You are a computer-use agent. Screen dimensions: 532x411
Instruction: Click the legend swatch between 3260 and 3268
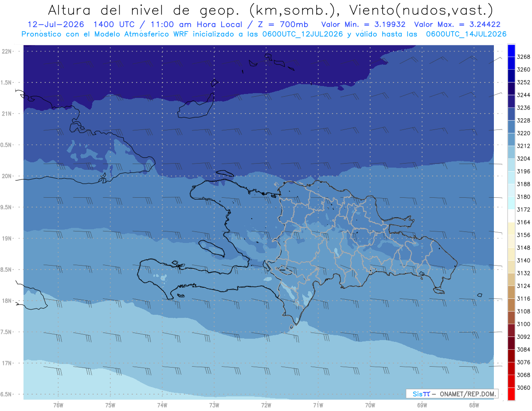(511, 63)
